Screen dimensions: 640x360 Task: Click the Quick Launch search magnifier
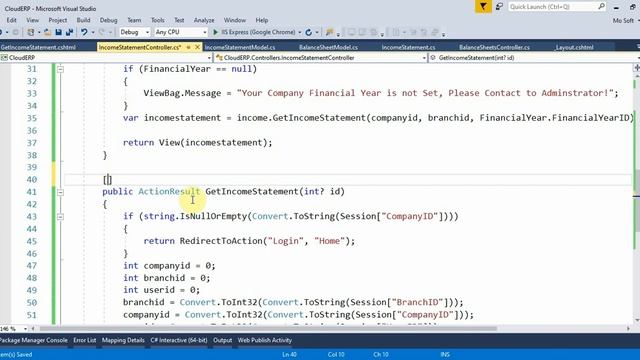[601, 7]
